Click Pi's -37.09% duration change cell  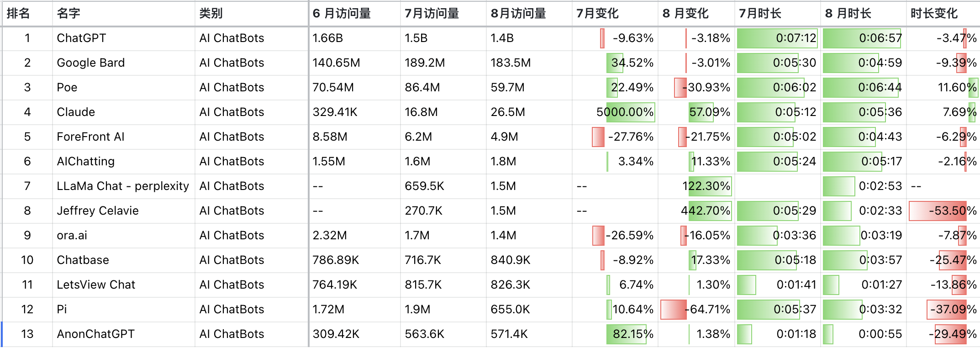(x=943, y=310)
